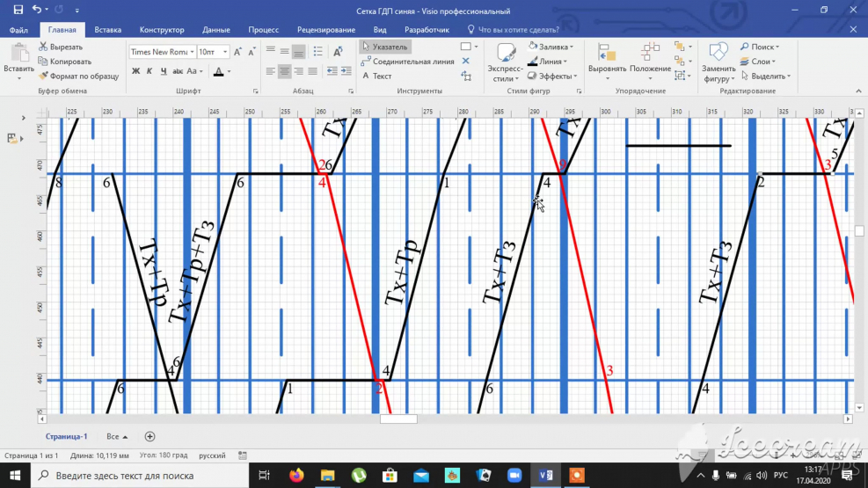The width and height of the screenshot is (868, 488).
Task: Open Find (Поиск) dropdown
Action: coord(760,47)
